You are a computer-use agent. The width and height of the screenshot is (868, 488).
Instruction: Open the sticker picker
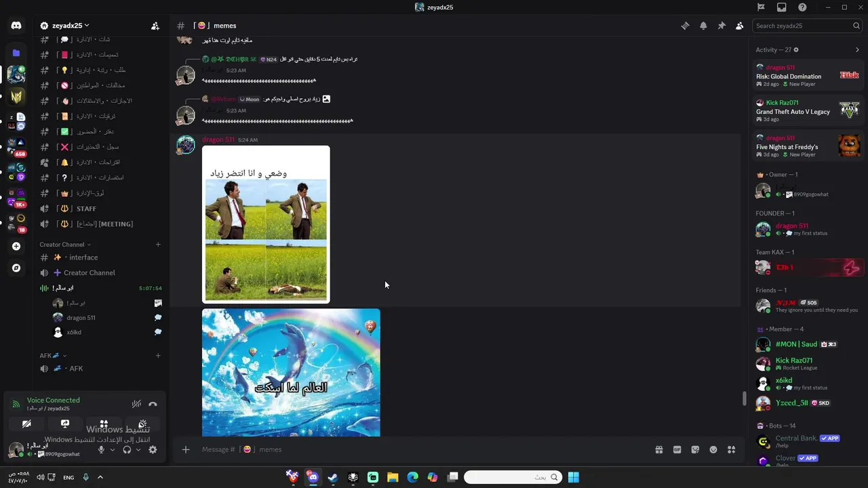coord(695,449)
